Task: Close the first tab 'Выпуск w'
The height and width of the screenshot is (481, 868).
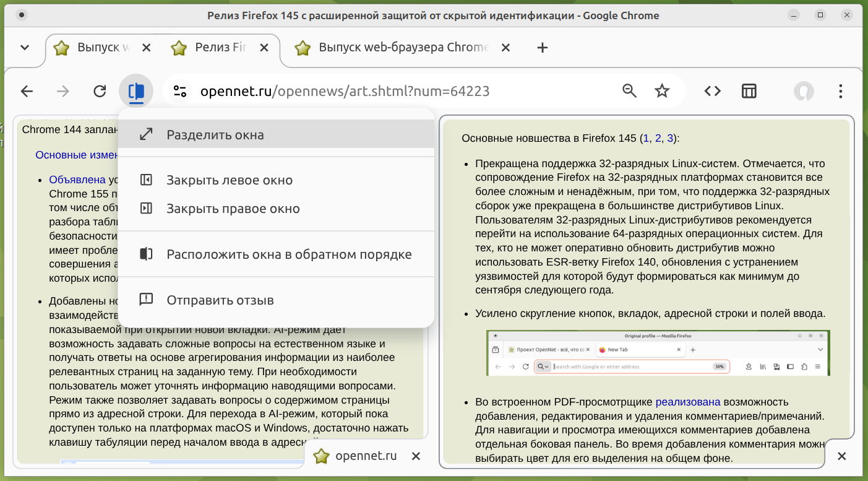Action: (x=146, y=48)
